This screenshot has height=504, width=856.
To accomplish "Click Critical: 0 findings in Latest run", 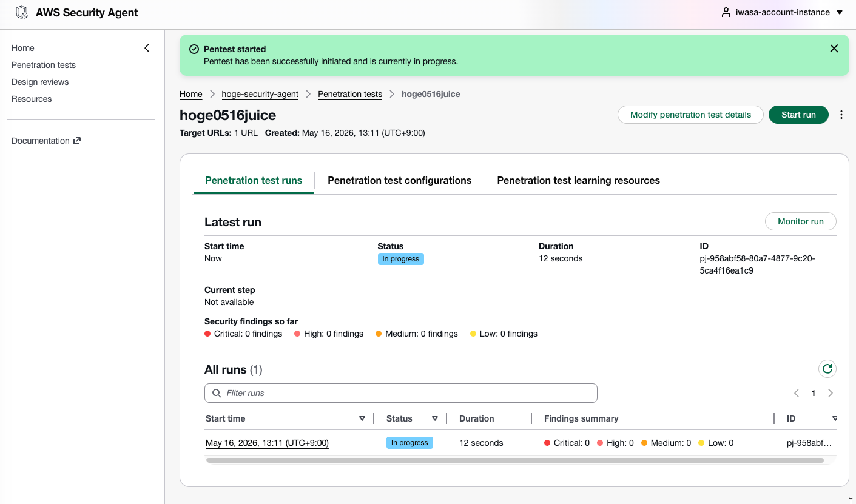I will coord(243,334).
